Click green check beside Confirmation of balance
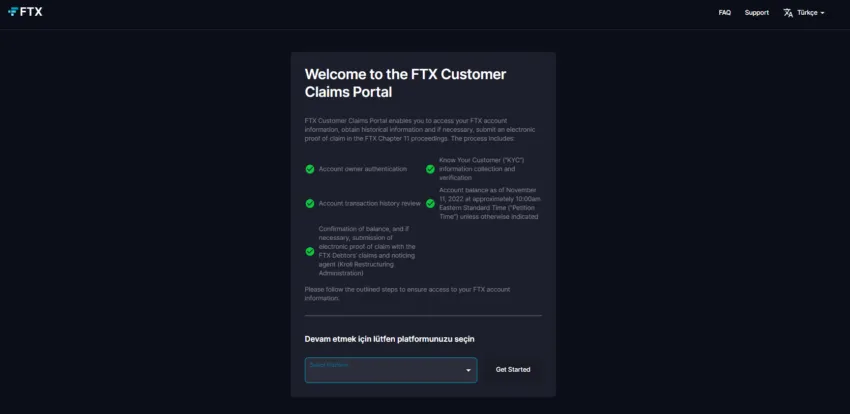Viewport: 850px width, 414px height. click(x=310, y=251)
